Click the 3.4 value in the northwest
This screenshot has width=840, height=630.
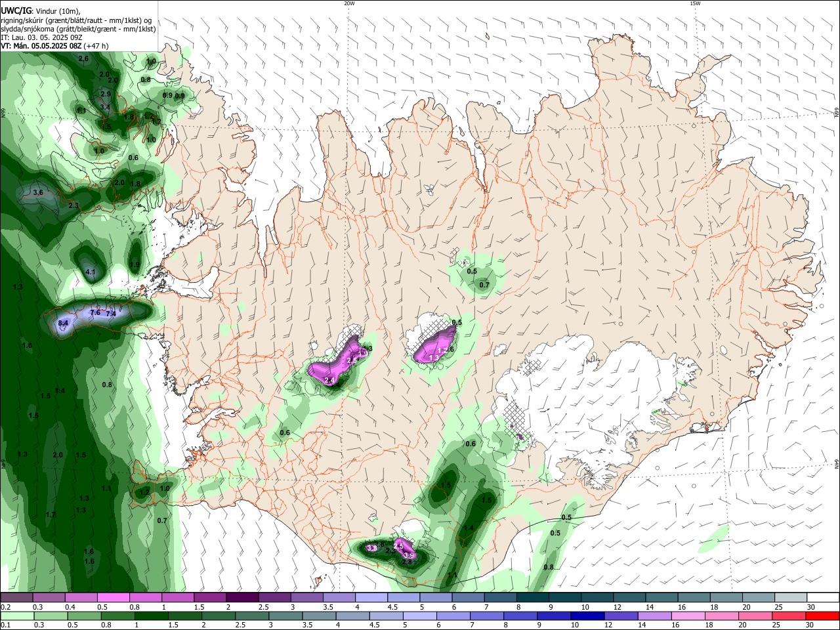[105, 107]
